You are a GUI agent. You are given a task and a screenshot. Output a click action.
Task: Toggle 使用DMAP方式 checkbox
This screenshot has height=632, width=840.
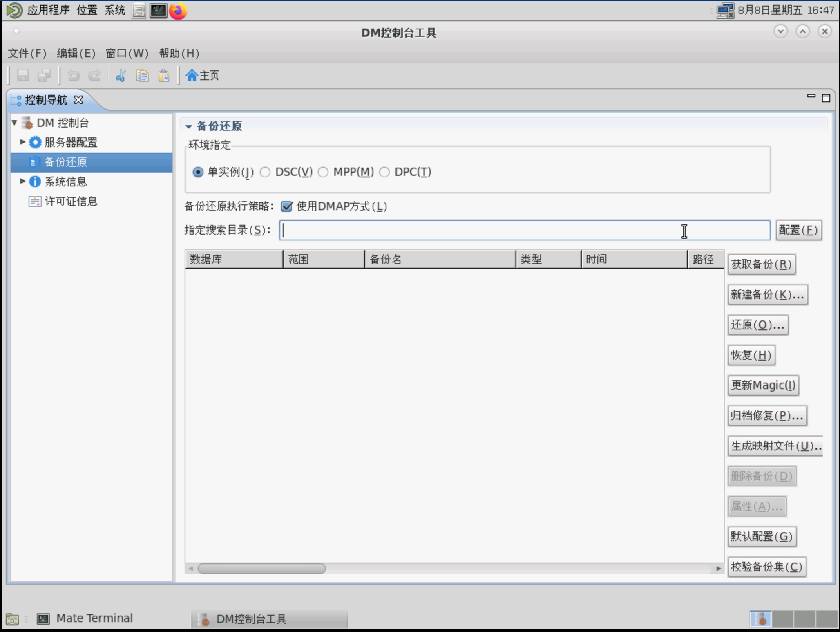click(x=287, y=206)
